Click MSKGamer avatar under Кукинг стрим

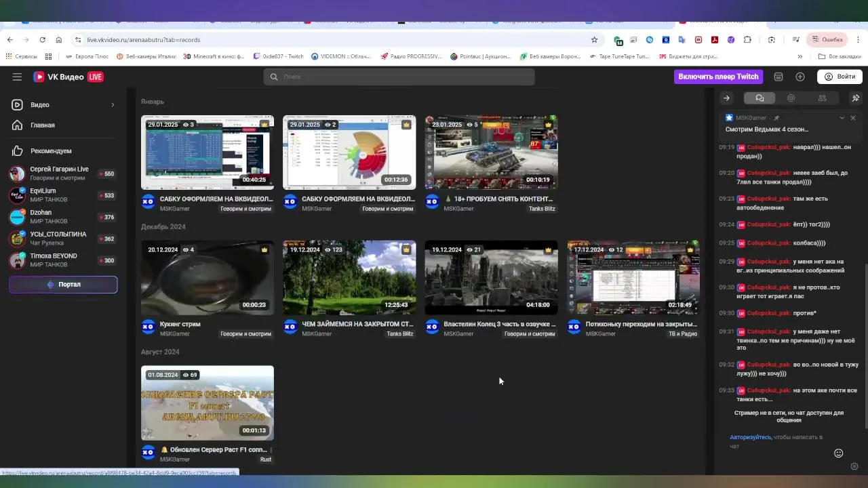[x=149, y=327]
